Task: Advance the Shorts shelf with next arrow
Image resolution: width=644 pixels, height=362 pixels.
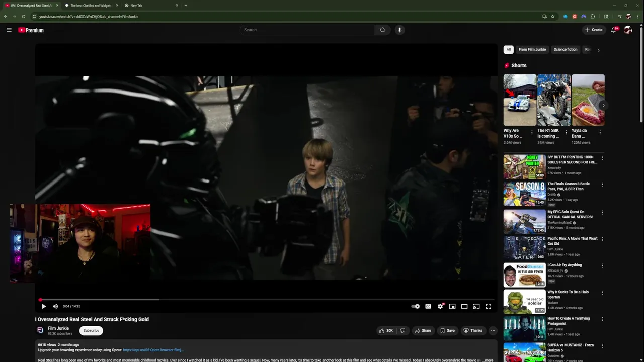Action: coord(602,105)
